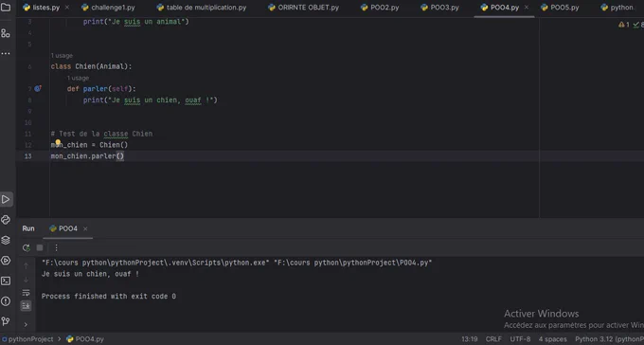Click POO4.py file path link in console
Viewport: 644px width, 345px height.
(x=353, y=263)
